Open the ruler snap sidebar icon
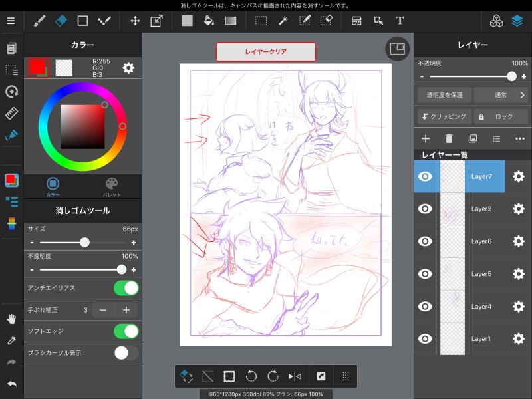The height and width of the screenshot is (399, 532). (11, 113)
